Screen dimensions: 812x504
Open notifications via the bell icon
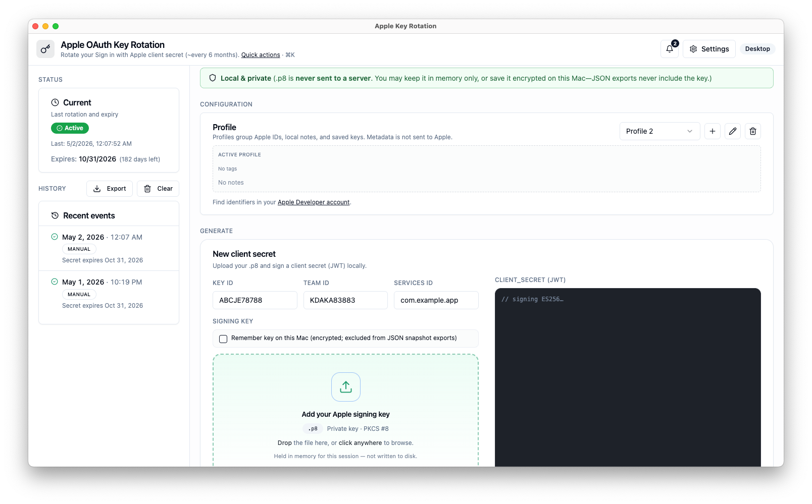(670, 49)
